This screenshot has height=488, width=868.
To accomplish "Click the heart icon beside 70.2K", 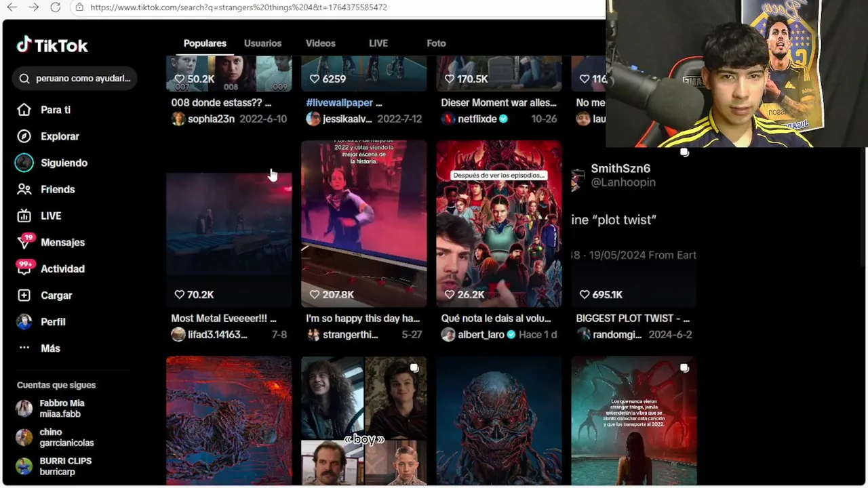I will (x=179, y=294).
